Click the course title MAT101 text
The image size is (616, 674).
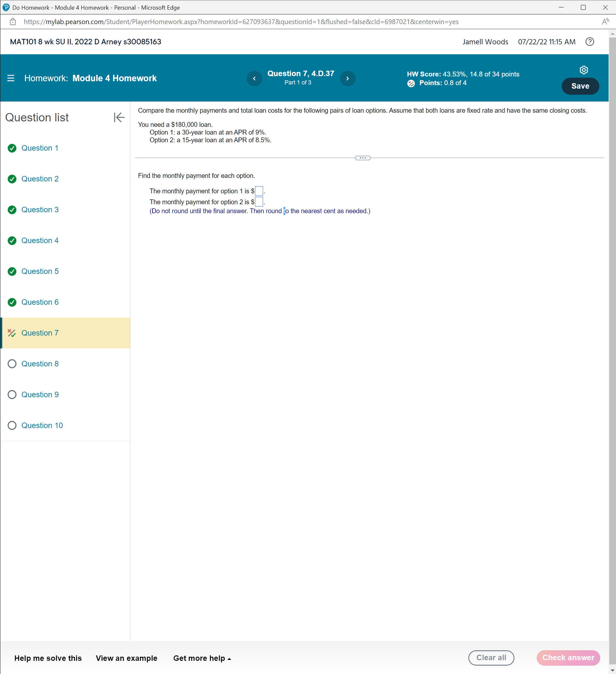point(86,42)
